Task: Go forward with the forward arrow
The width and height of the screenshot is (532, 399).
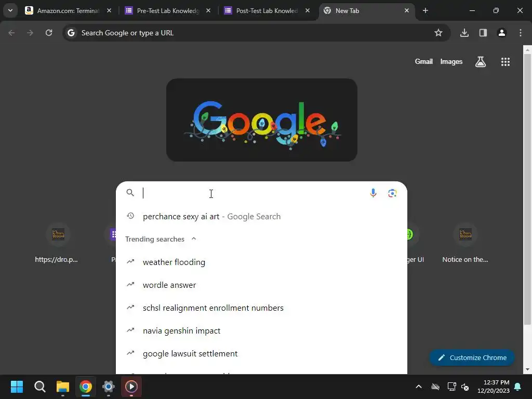Action: (x=30, y=33)
